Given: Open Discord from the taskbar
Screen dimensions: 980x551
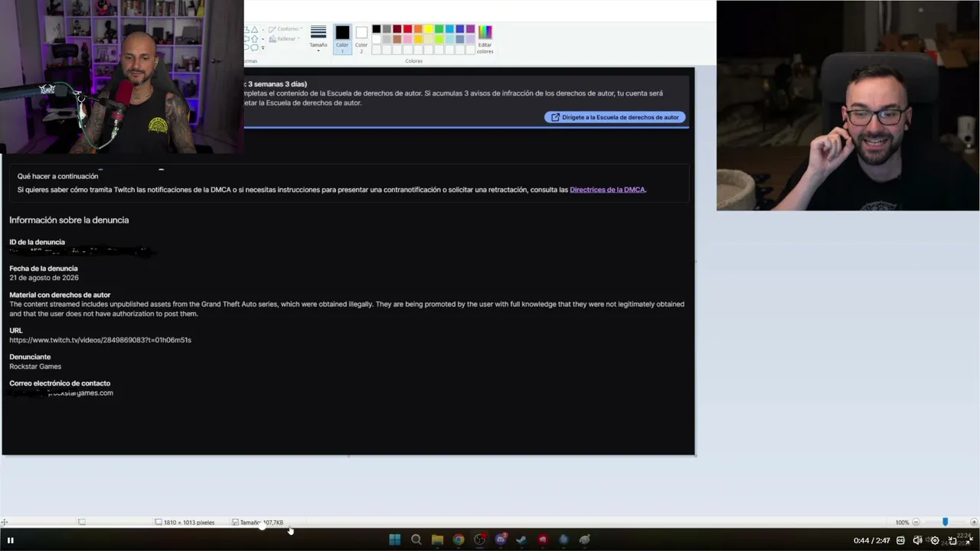Looking at the screenshot, I should [x=501, y=540].
